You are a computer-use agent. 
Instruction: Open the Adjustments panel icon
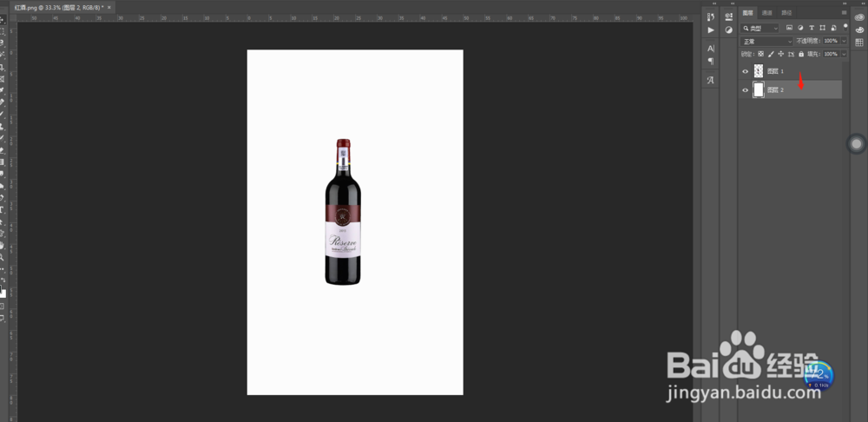729,30
